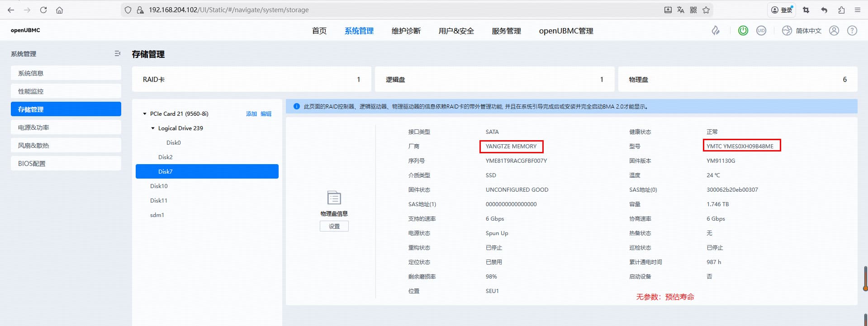Open the help question mark icon
The width and height of the screenshot is (868, 326).
click(852, 31)
